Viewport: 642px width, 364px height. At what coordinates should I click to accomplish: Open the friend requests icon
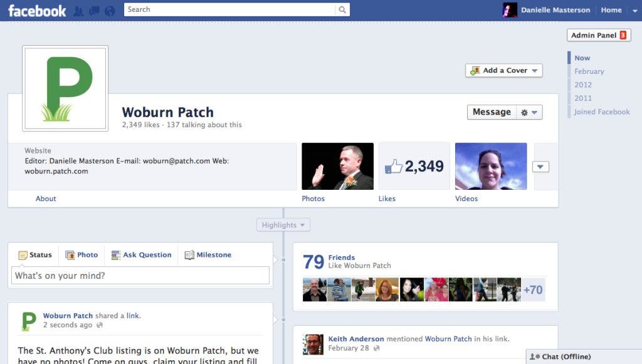[78, 11]
